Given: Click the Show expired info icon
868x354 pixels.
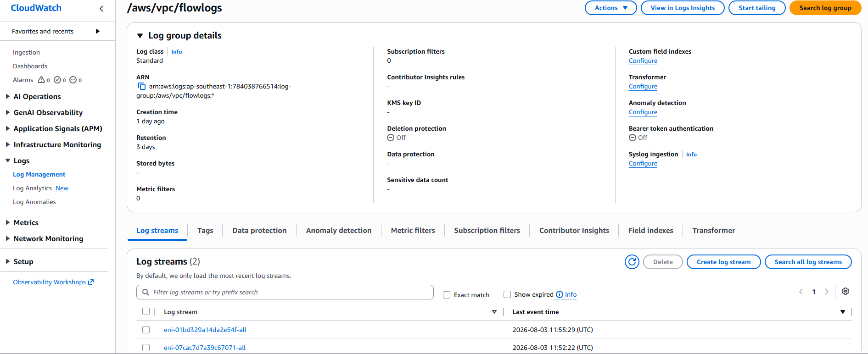Looking at the screenshot, I should coord(560,294).
